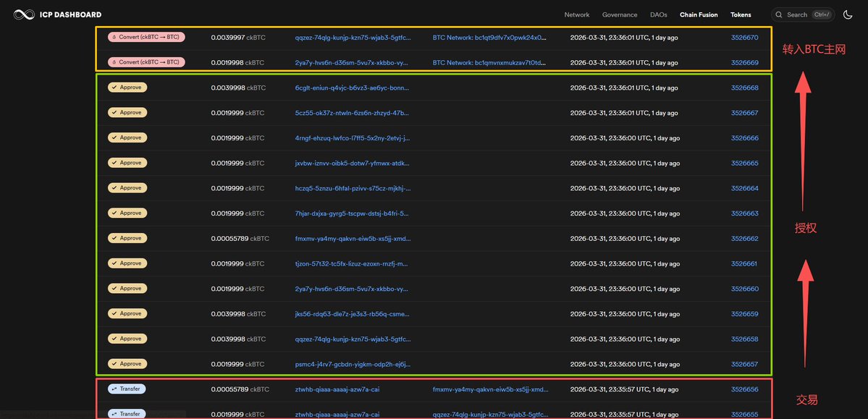The image size is (868, 419).
Task: Open principal 5cz55-ok37z-ntwln
Action: (x=353, y=113)
